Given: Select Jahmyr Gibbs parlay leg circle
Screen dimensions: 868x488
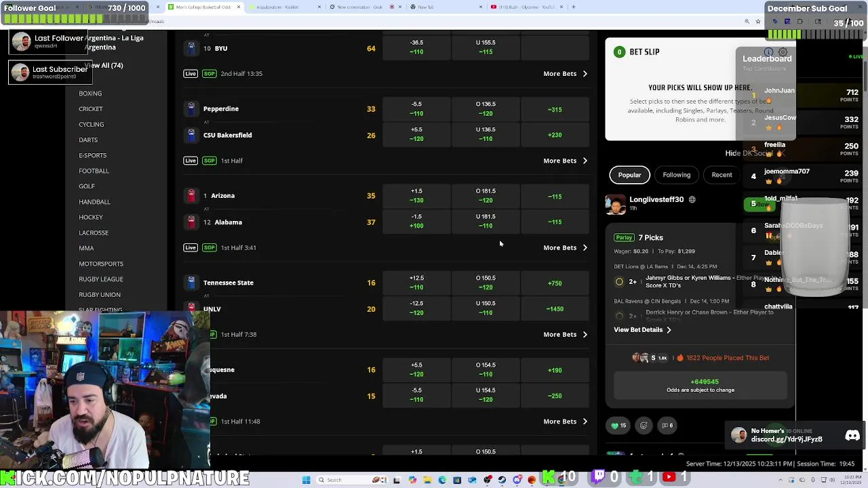Looking at the screenshot, I should [619, 282].
